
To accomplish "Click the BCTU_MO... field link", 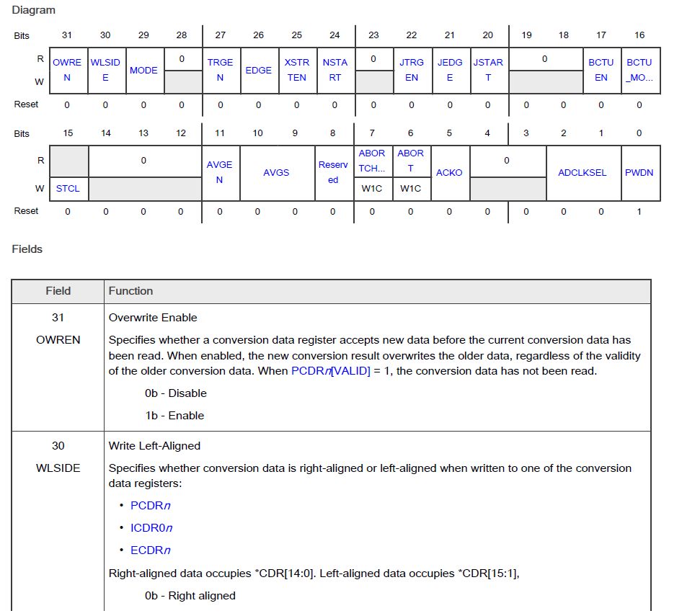I will (639, 70).
